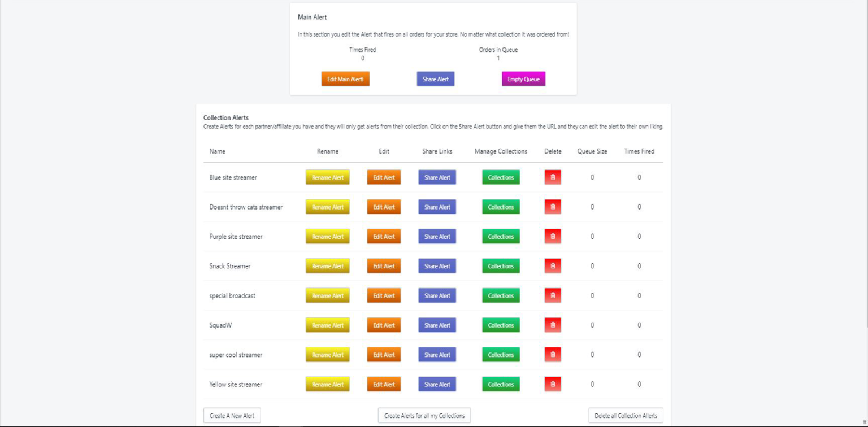Remove Yellow site streamer using trash icon
868x427 pixels.
click(553, 384)
